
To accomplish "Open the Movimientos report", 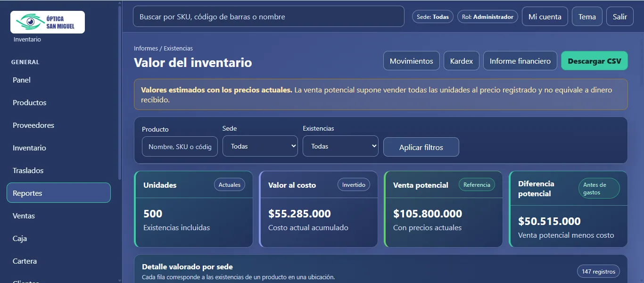I will coord(412,61).
